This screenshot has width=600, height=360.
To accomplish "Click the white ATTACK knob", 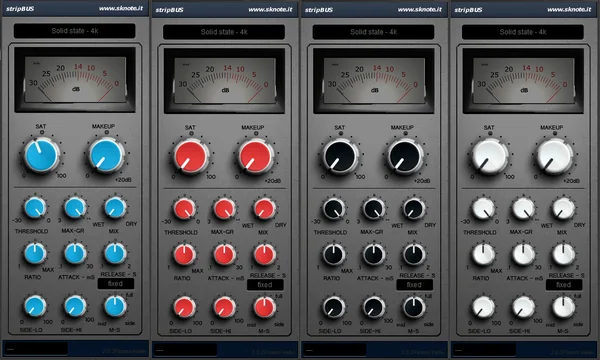I will click(523, 254).
